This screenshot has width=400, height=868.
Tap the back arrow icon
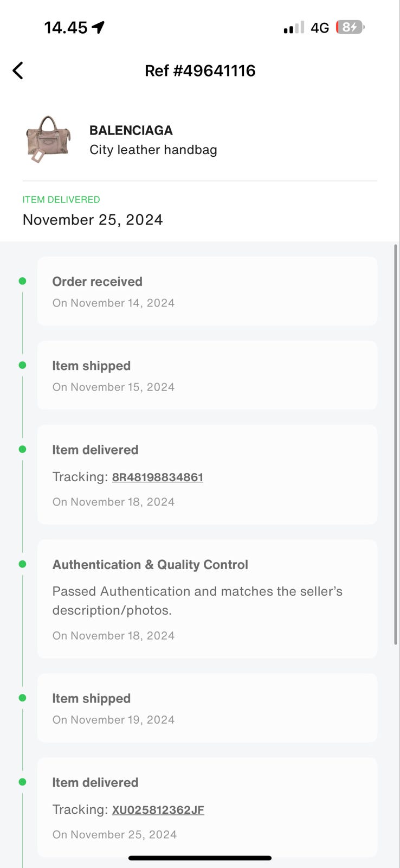tap(18, 71)
